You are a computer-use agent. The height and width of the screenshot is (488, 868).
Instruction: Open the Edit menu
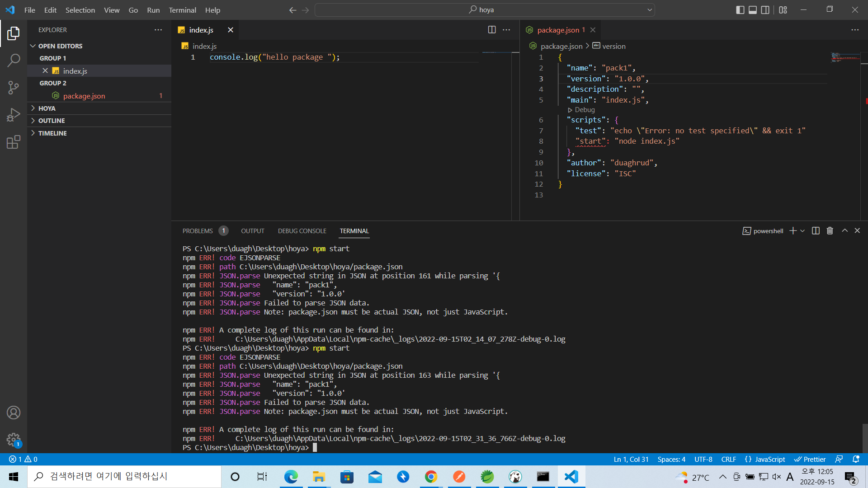[x=50, y=10]
